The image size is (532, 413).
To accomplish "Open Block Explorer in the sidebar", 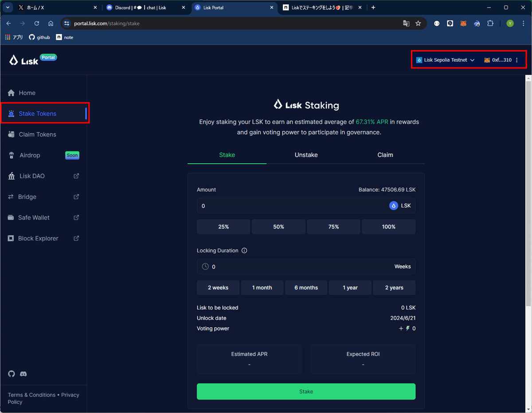I will [x=43, y=238].
